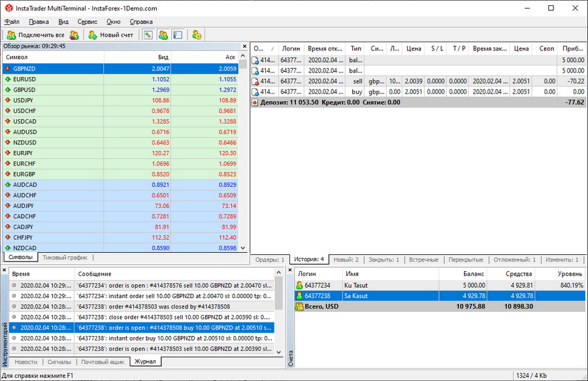The image size is (588, 381).
Task: Toggle the Accounts panel toolbar icon
Action: tap(163, 35)
